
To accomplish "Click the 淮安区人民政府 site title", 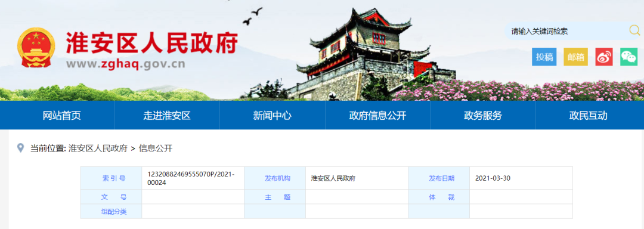I will [151, 42].
